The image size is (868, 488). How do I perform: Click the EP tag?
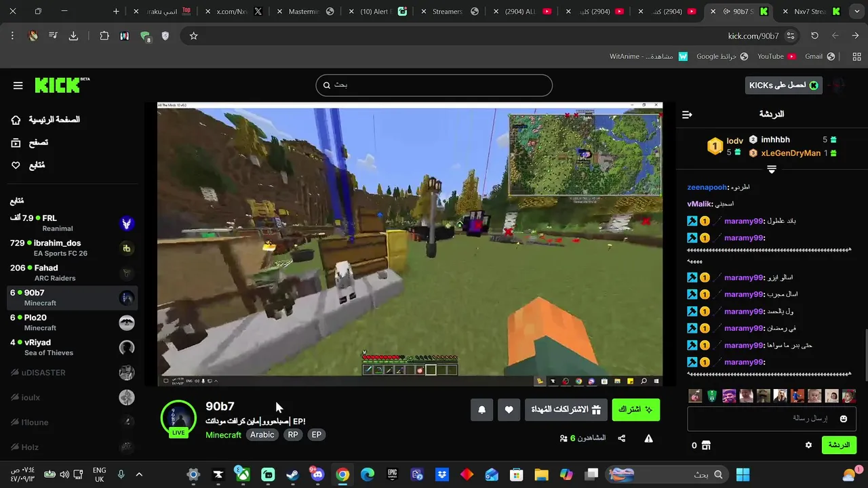click(x=317, y=435)
